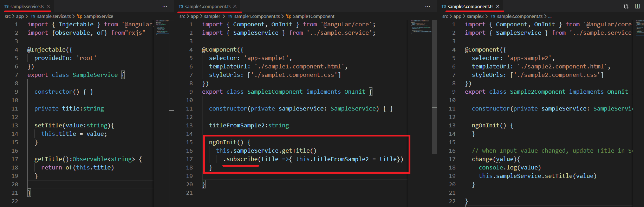Open 'sample1' folder breadcrumb
Image resolution: width=644 pixels, height=207 pixels.
click(x=212, y=16)
